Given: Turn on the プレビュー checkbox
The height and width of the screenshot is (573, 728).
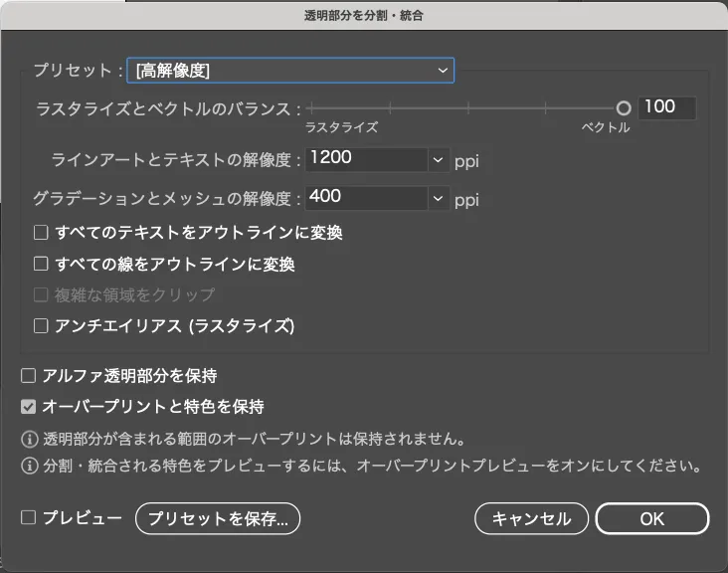Looking at the screenshot, I should 29,517.
